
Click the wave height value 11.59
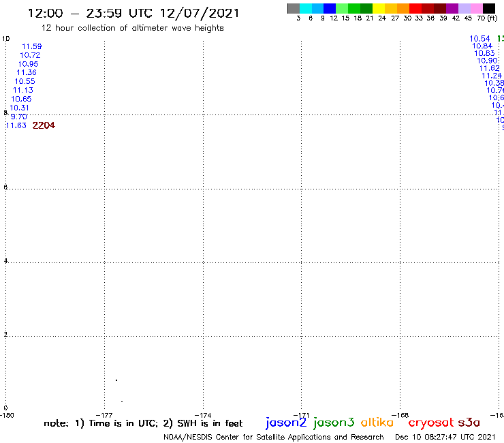tap(31, 46)
